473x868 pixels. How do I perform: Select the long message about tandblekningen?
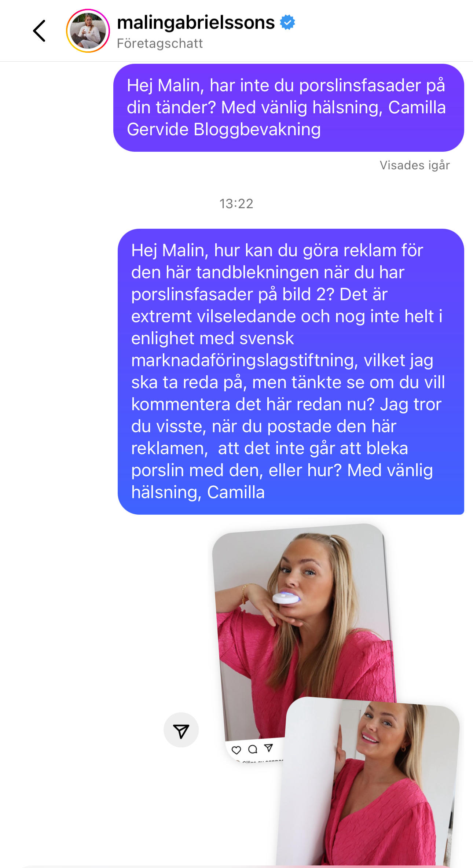pyautogui.click(x=291, y=372)
